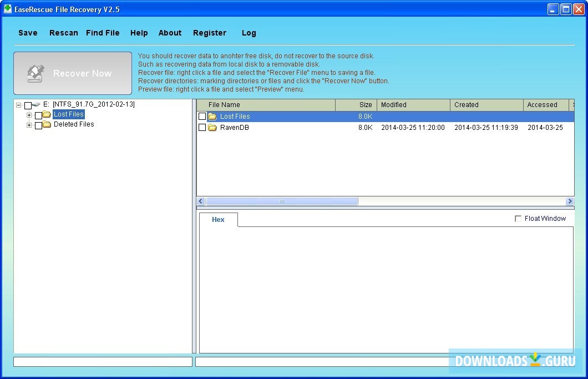Switch to the Hex tab
This screenshot has height=379, width=588.
coord(218,219)
